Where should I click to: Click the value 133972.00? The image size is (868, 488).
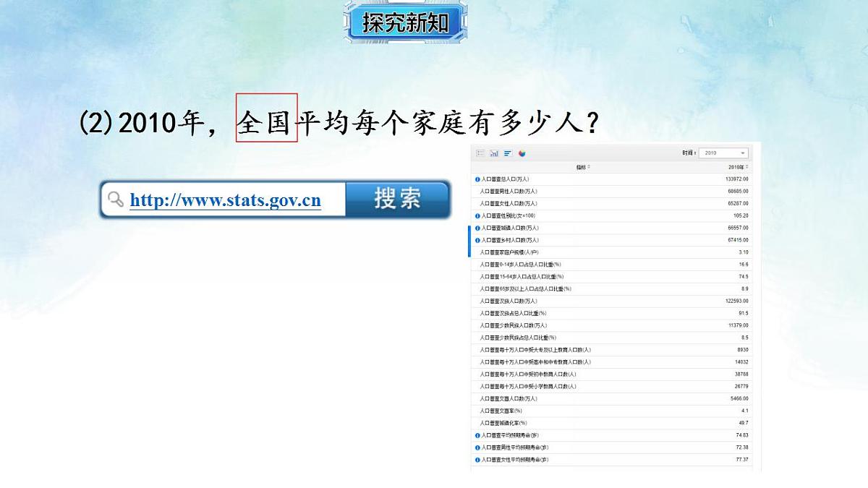(736, 179)
